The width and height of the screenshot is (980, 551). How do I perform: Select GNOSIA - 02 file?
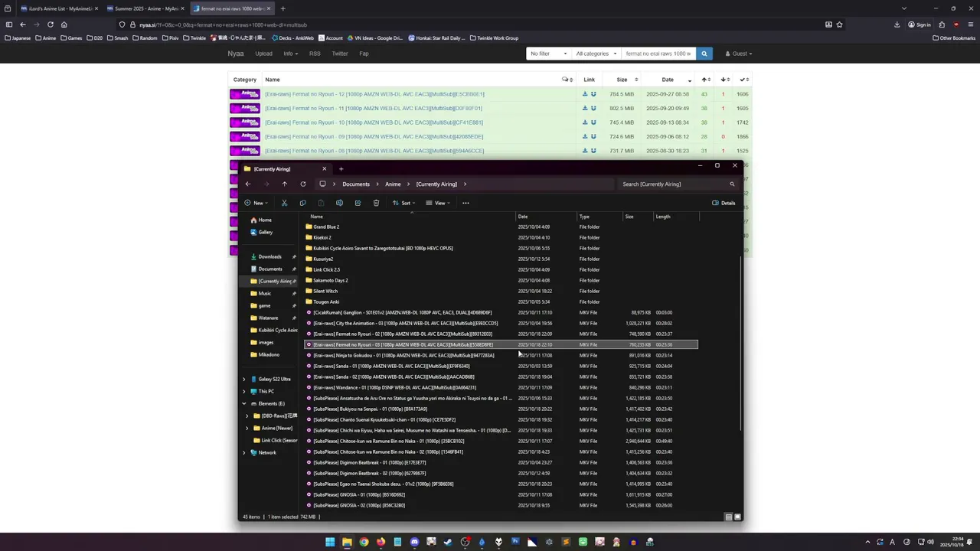click(359, 505)
